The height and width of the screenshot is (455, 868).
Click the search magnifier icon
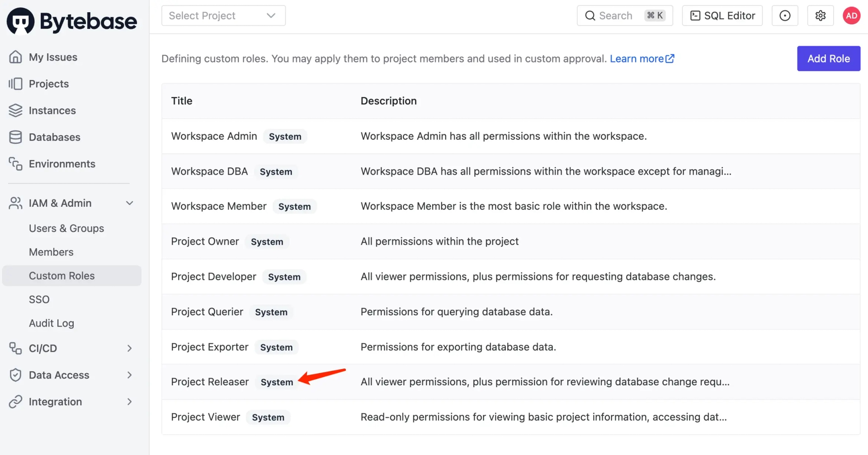[590, 16]
